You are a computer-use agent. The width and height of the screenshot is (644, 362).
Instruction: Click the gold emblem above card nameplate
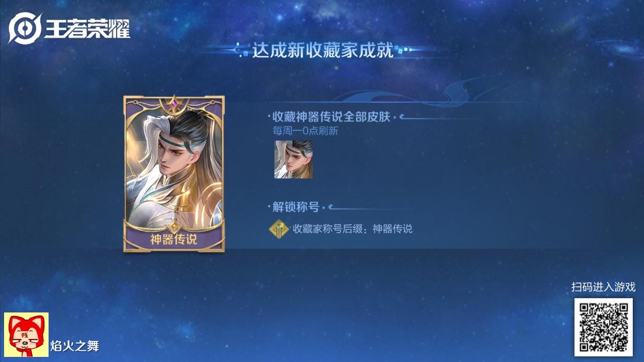click(174, 226)
